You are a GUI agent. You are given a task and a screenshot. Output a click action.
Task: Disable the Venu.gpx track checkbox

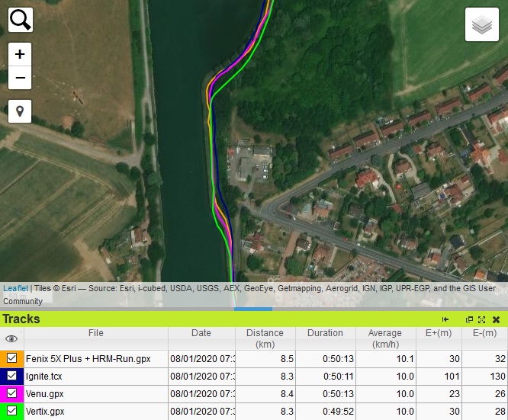(12, 393)
